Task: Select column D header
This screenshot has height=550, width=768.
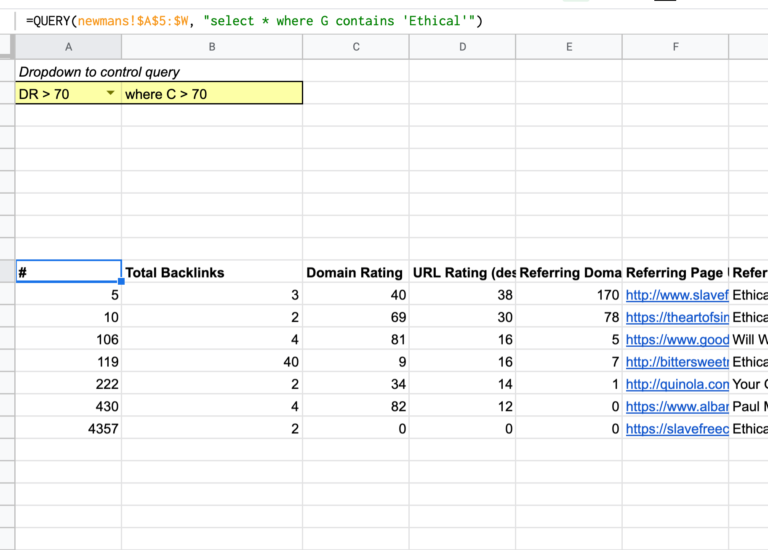Action: click(462, 47)
